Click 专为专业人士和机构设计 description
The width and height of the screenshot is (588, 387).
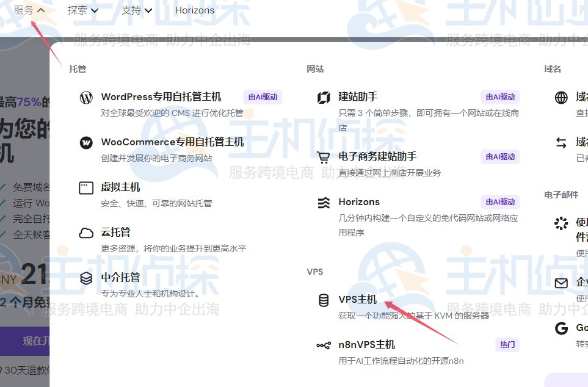150,294
